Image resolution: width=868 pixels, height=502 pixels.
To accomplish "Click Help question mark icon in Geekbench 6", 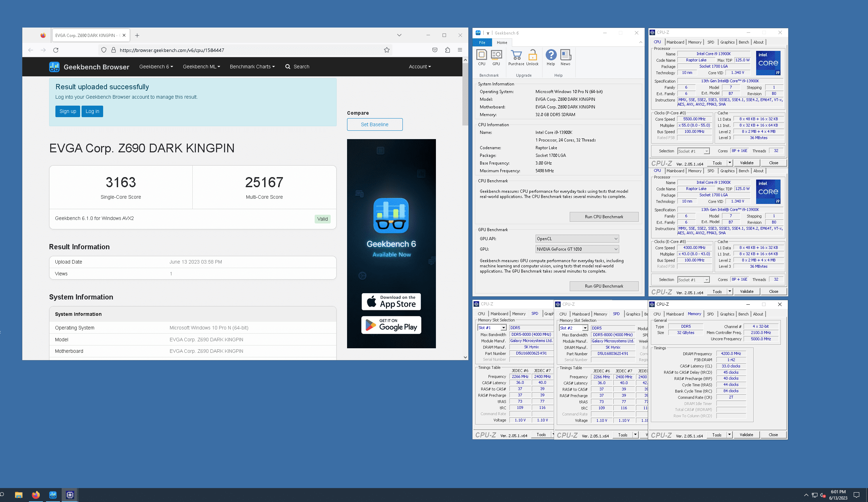I will point(551,58).
